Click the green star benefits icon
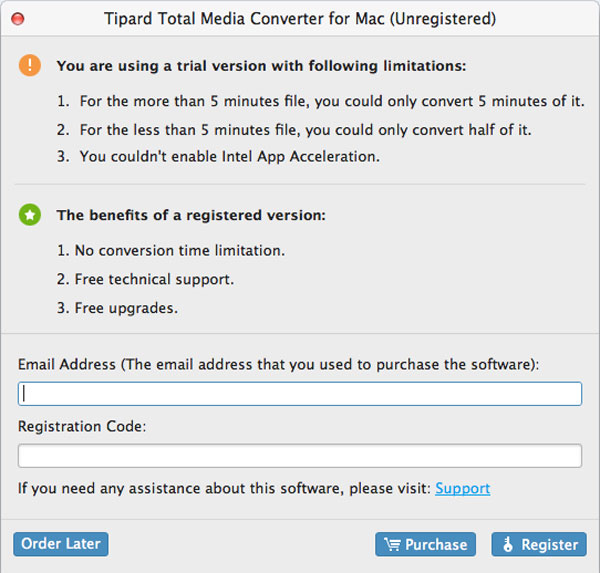 (30, 215)
